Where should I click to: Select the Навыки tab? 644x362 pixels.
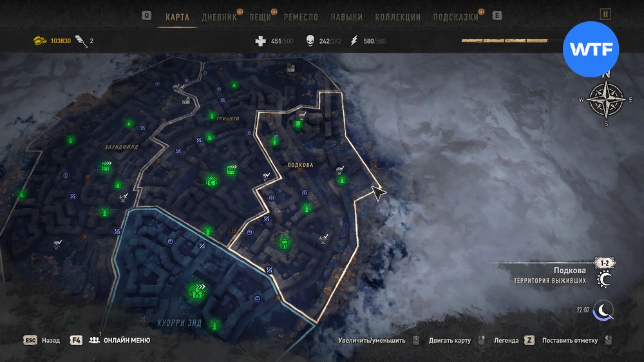click(346, 17)
